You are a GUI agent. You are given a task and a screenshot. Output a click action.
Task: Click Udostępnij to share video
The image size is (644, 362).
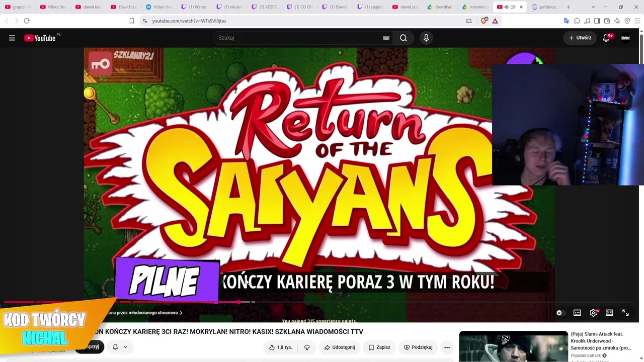pos(340,347)
